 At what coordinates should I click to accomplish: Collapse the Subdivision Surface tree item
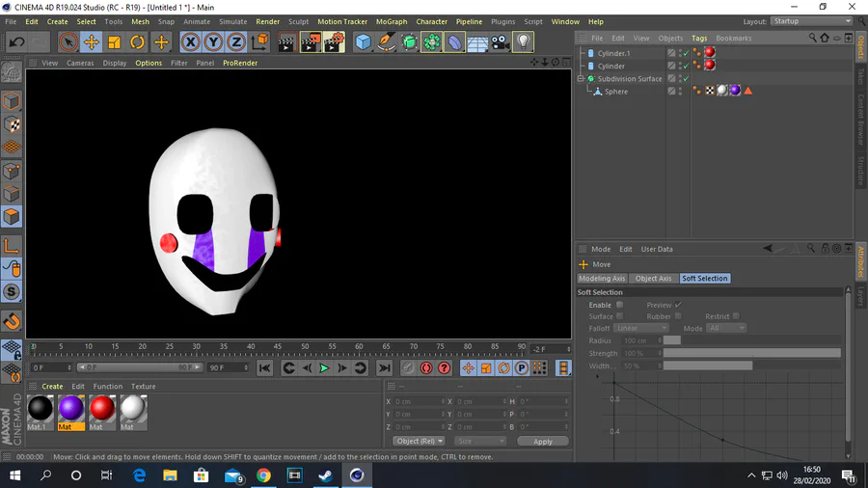582,78
